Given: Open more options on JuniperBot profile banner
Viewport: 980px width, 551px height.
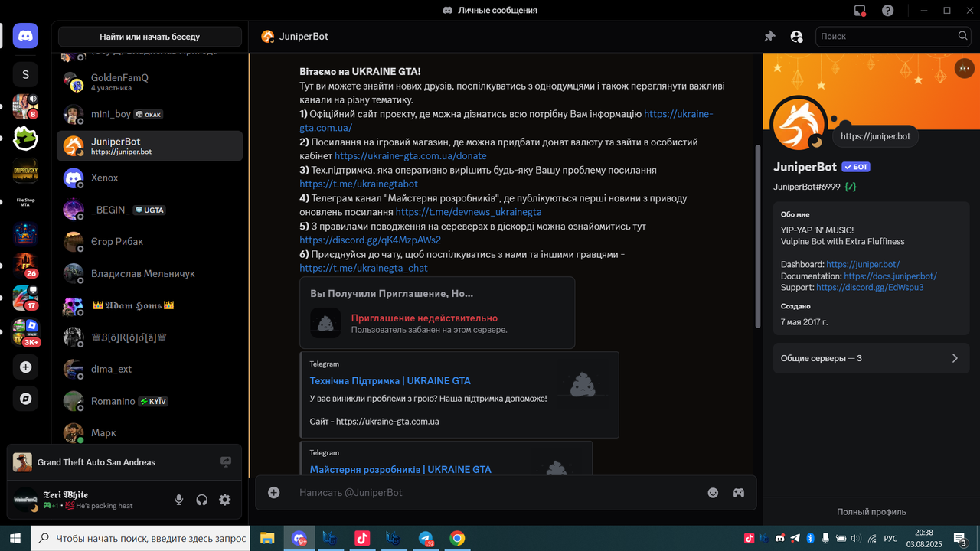Looking at the screenshot, I should (963, 68).
